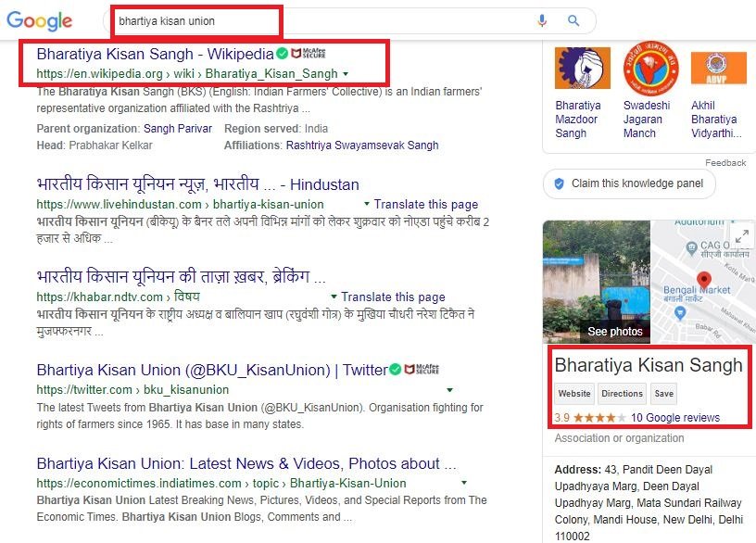Click the Directions button
Viewport: 756px width, 543px height.
click(622, 394)
